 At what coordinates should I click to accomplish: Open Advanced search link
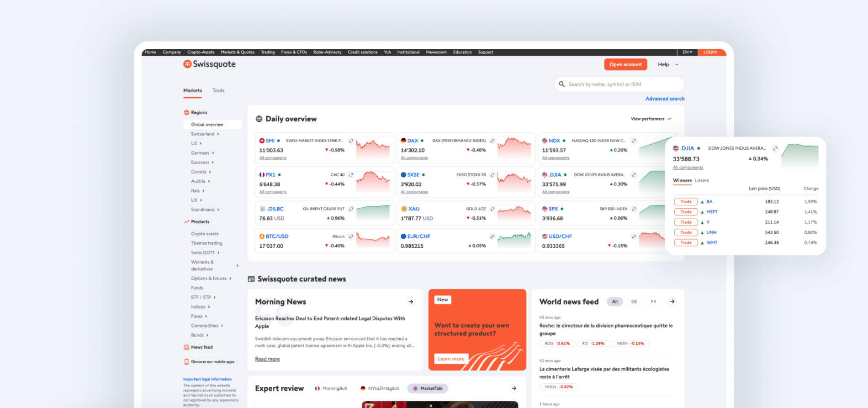tap(665, 99)
